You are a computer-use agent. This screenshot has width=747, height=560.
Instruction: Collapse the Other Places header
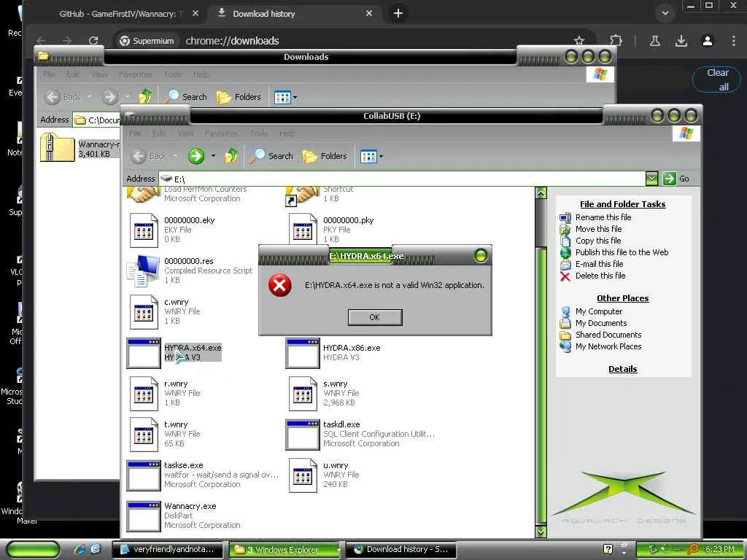point(623,298)
